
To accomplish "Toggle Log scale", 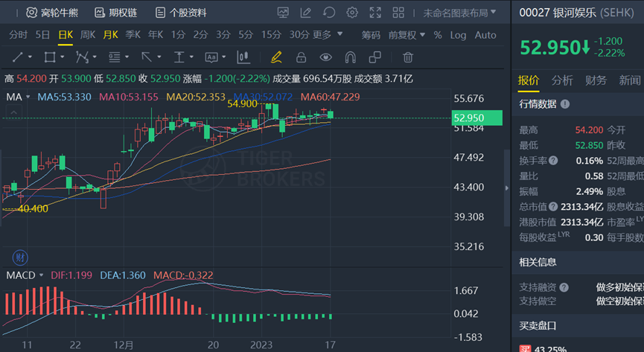I will point(458,35).
